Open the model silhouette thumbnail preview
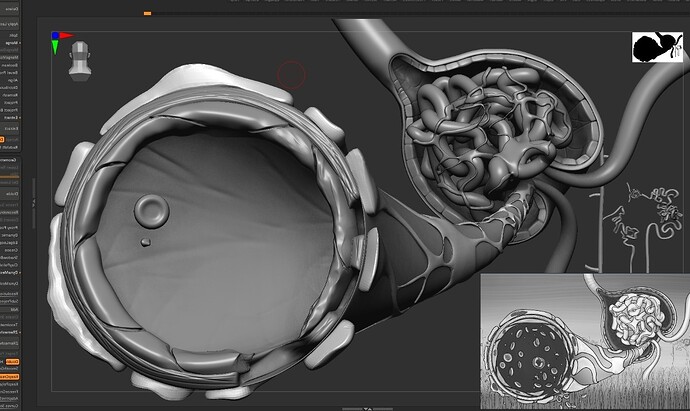 (657, 47)
